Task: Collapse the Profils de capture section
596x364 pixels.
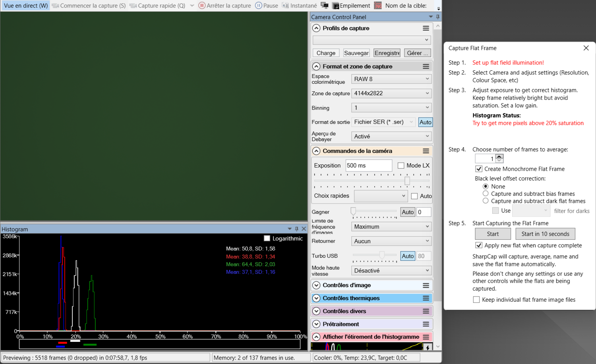Action: click(316, 28)
